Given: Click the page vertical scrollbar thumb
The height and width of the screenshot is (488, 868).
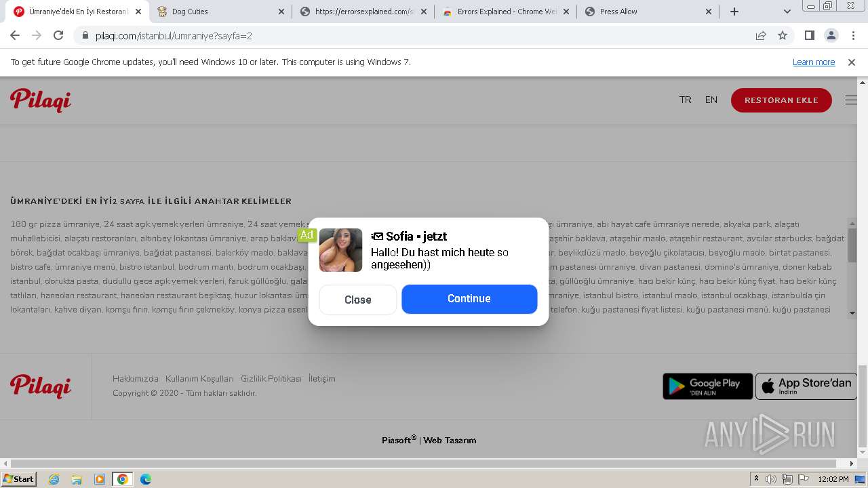Looking at the screenshot, I should pos(863,407).
